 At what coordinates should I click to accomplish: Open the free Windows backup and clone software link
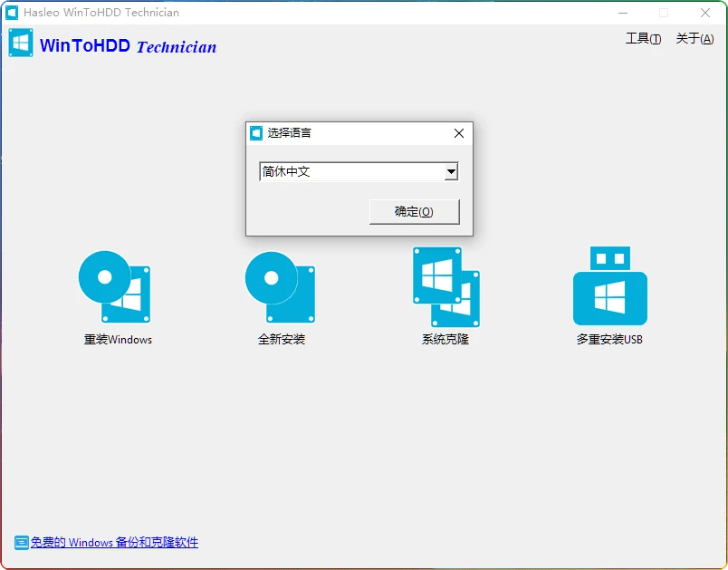click(x=113, y=541)
